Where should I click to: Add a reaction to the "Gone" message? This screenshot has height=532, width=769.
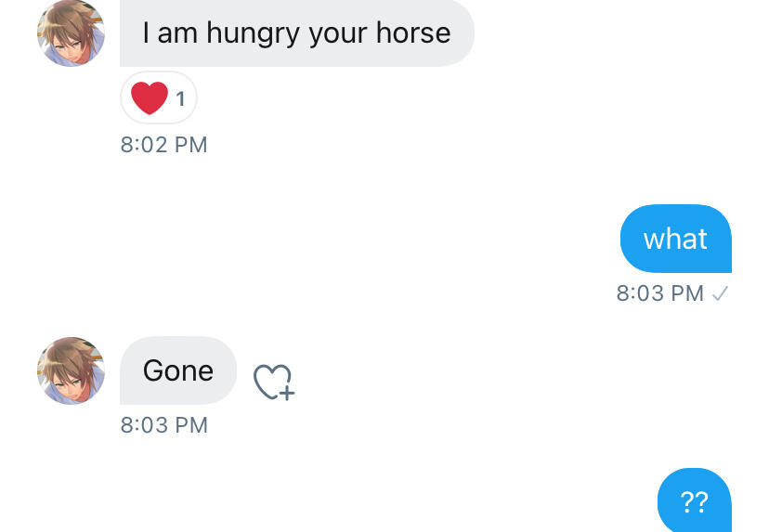pyautogui.click(x=273, y=381)
